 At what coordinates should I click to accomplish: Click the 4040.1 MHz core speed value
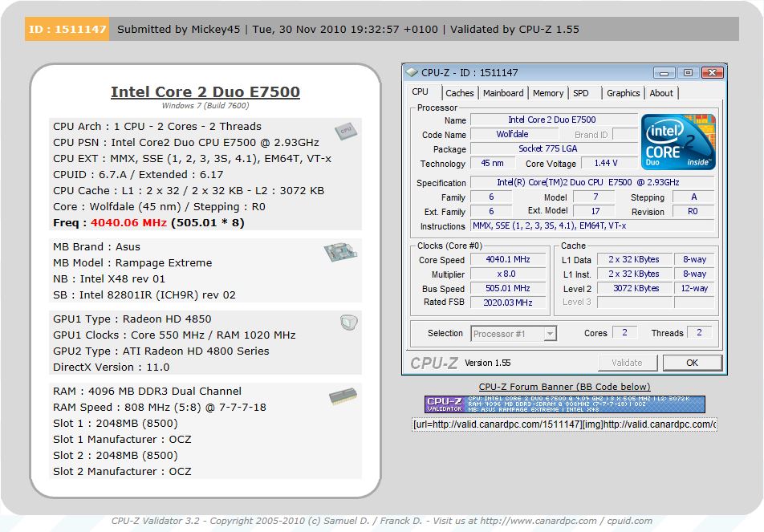[509, 260]
